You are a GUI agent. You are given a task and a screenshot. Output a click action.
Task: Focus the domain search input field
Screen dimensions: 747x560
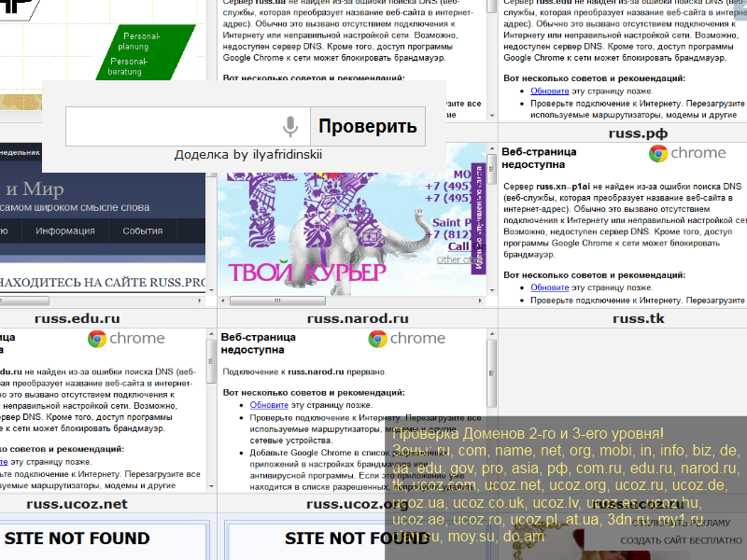(188, 126)
